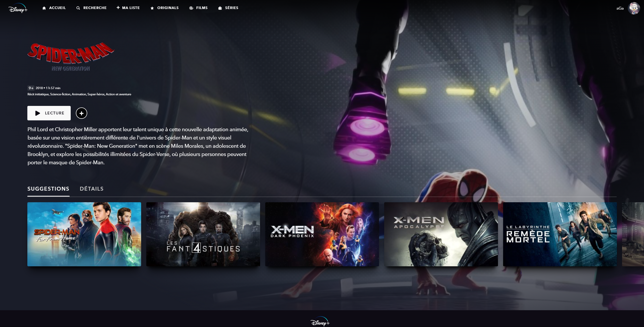
Task: Click the Disney+ logo in footer
Action: (x=320, y=322)
